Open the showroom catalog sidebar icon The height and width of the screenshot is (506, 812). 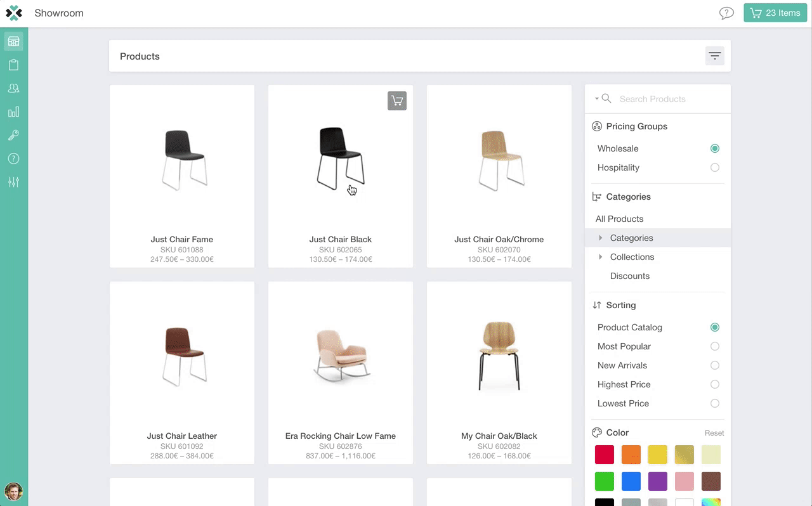[13, 42]
